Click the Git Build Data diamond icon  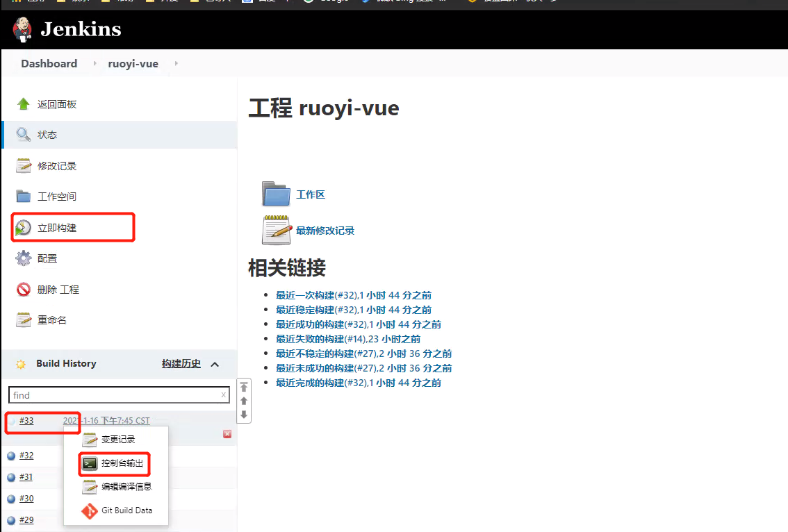click(x=90, y=511)
